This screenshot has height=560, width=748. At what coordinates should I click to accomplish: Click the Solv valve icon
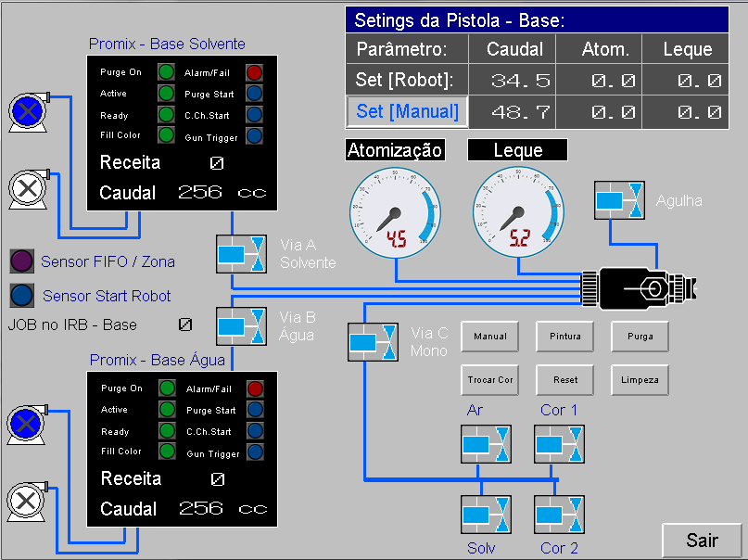486,515
